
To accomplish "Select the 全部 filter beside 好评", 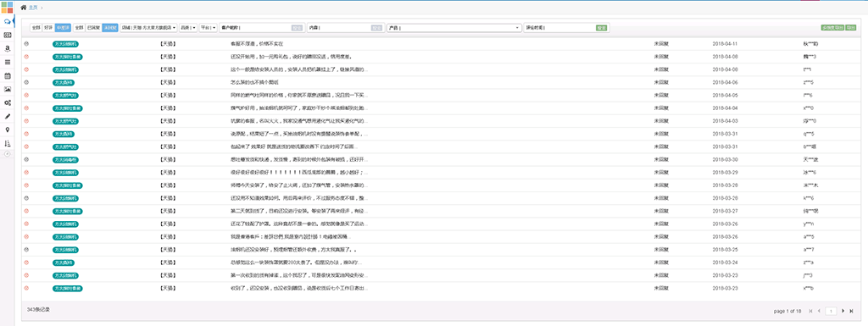I will click(36, 28).
